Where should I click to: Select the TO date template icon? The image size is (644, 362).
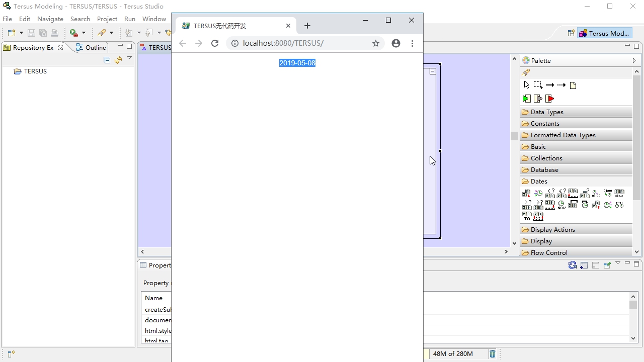527,217
